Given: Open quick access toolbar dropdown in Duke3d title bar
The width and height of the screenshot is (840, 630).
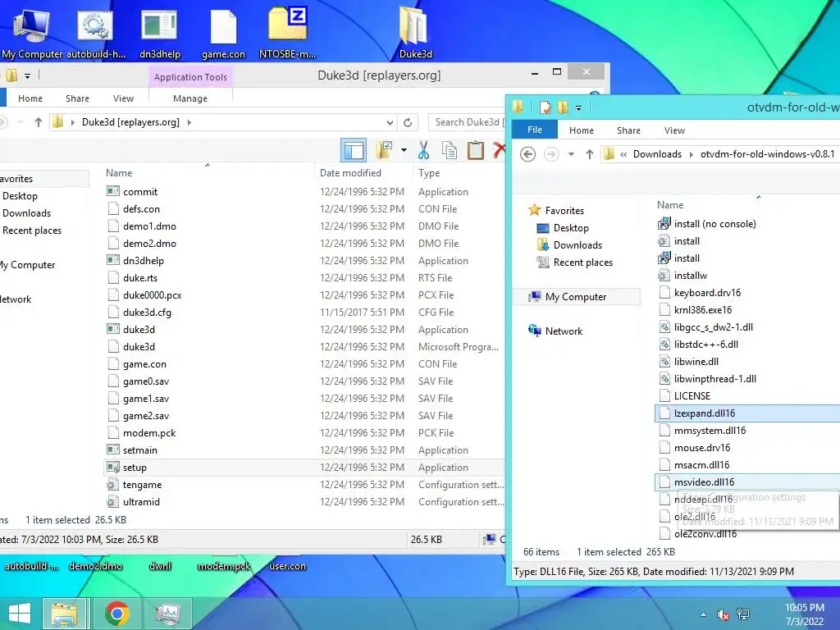Looking at the screenshot, I should click(x=27, y=76).
